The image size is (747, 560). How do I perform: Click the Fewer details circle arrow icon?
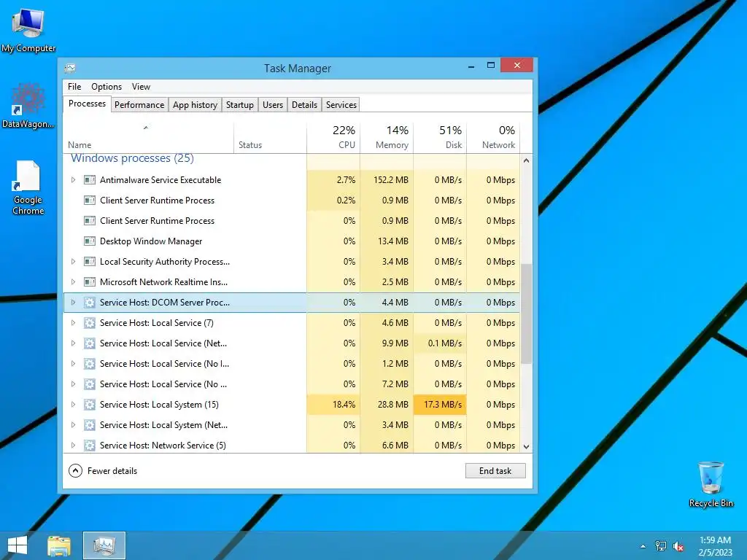pyautogui.click(x=75, y=471)
